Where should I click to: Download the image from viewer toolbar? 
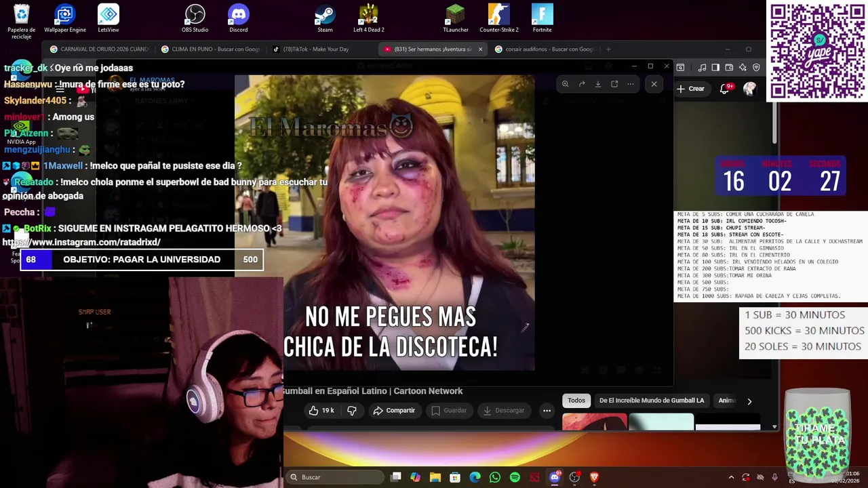(x=598, y=84)
